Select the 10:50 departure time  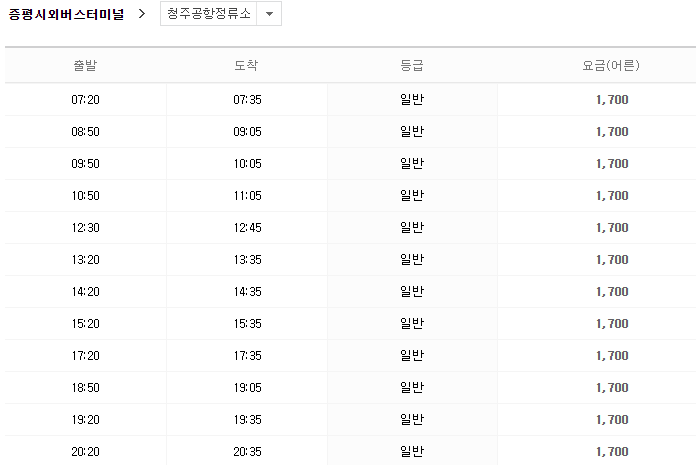[x=86, y=196]
